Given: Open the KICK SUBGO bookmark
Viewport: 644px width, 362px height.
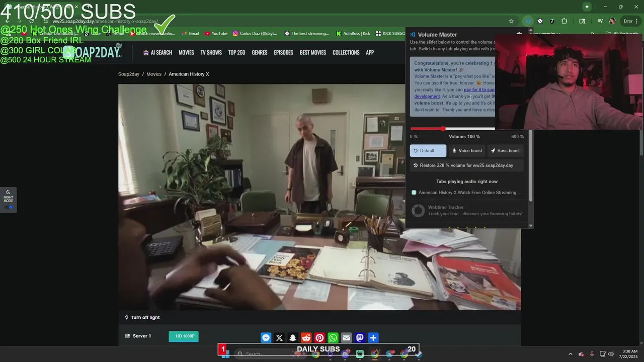Looking at the screenshot, I should [x=390, y=34].
